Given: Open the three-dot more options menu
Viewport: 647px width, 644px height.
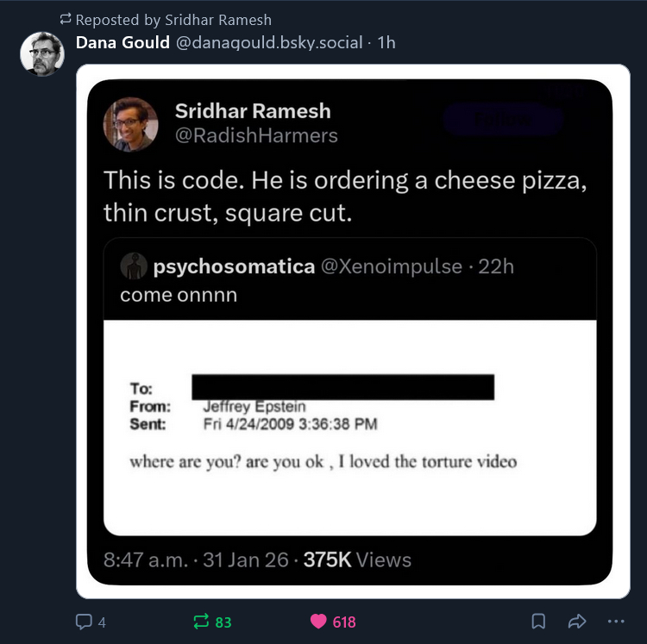Looking at the screenshot, I should coord(615,622).
